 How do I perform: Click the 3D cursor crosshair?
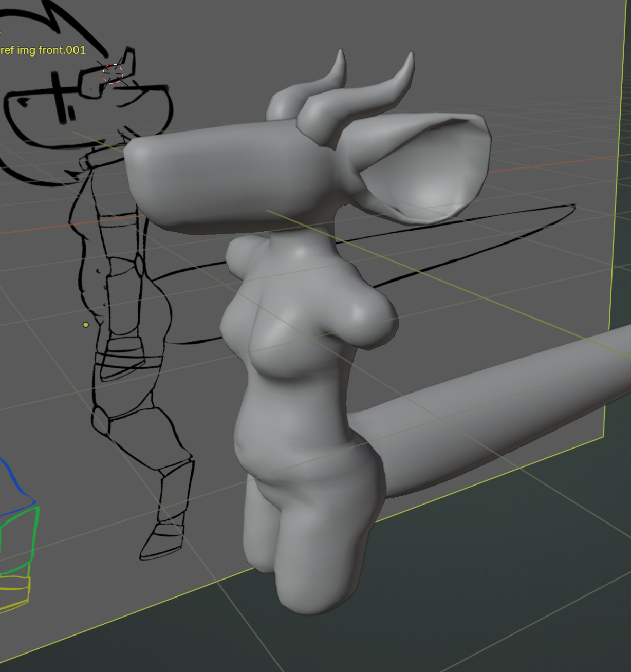[113, 74]
